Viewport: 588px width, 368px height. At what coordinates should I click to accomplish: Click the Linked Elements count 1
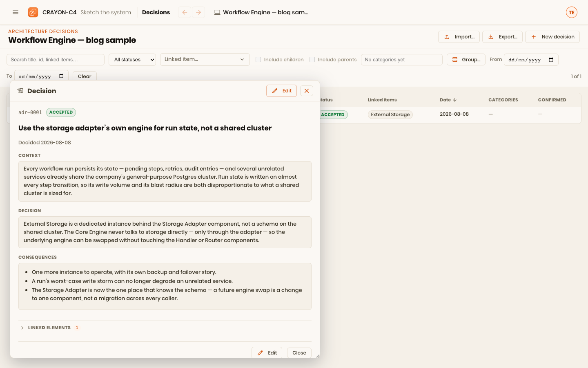pyautogui.click(x=77, y=328)
